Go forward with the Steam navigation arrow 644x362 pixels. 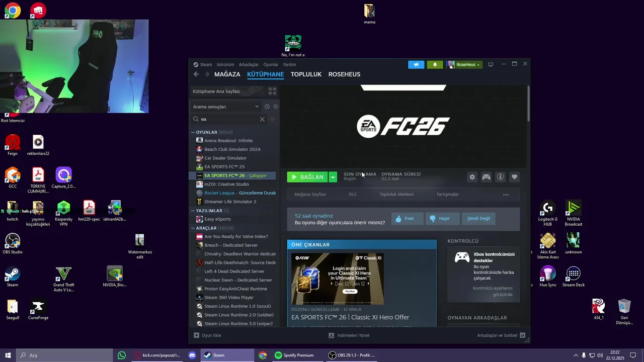point(207,74)
